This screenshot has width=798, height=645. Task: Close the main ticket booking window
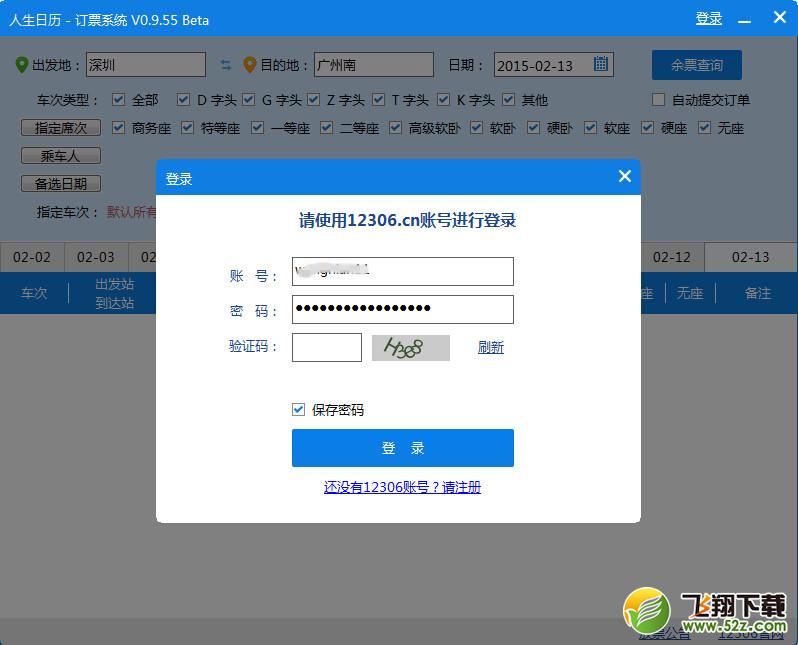pos(780,17)
